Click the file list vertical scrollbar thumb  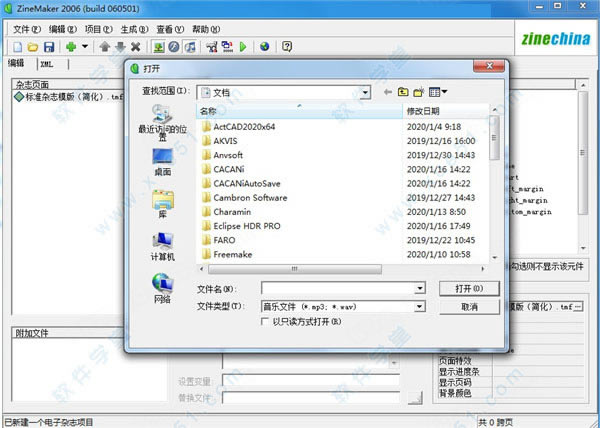click(494, 138)
